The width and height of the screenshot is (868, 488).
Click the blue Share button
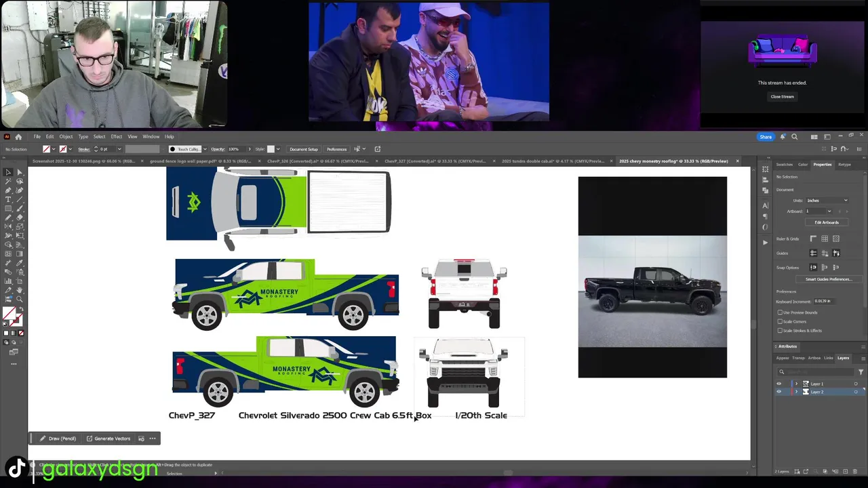click(x=766, y=137)
